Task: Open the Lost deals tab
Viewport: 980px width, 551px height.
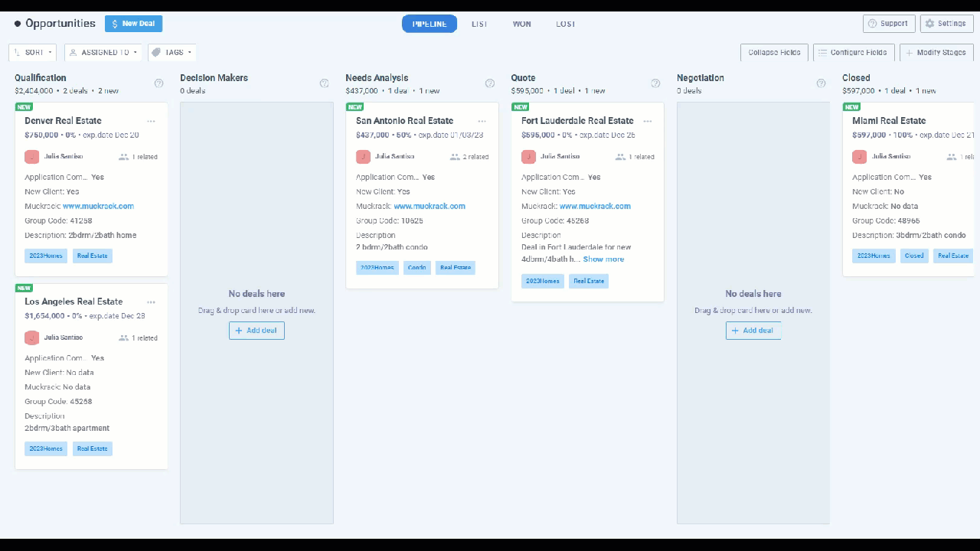Action: click(x=566, y=24)
